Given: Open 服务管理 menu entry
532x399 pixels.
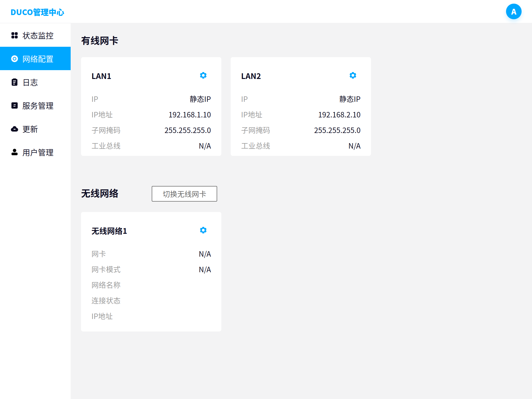Looking at the screenshot, I should pyautogui.click(x=38, y=106).
